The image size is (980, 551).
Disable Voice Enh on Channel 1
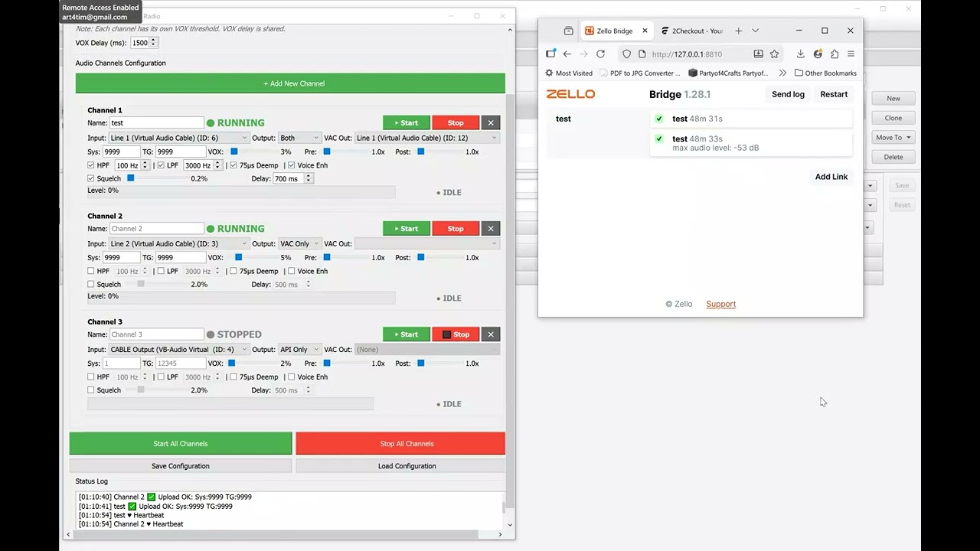291,165
